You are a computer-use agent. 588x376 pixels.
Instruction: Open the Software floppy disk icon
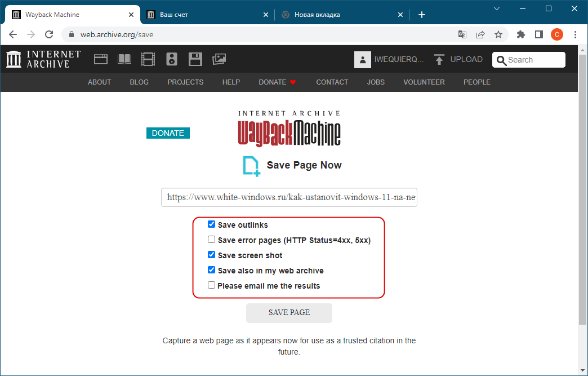(x=195, y=59)
